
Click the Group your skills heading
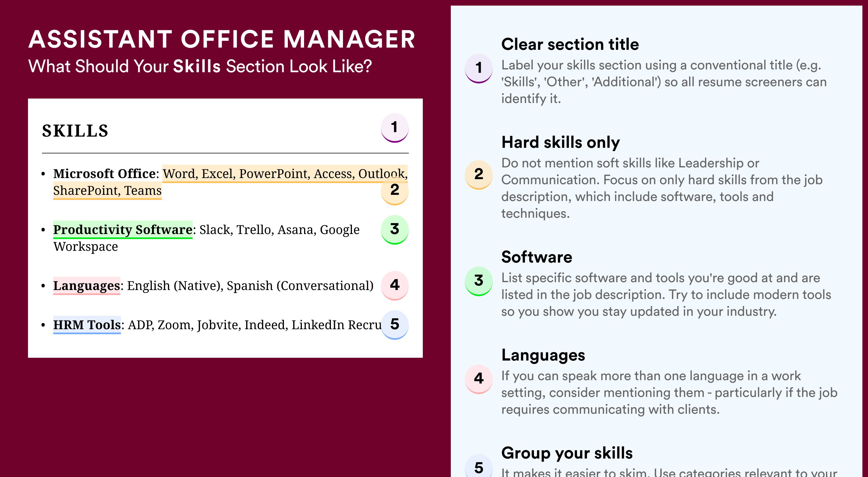pos(567,453)
